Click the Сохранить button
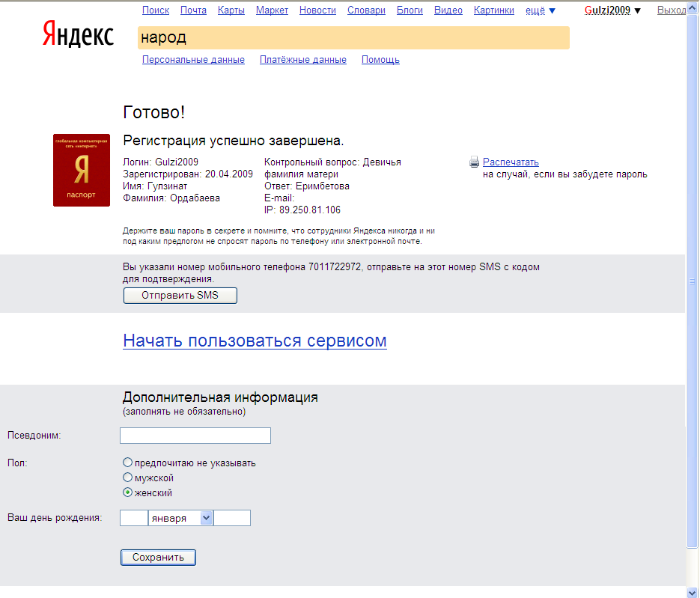Image resolution: width=700 pixels, height=598 pixels. (158, 558)
